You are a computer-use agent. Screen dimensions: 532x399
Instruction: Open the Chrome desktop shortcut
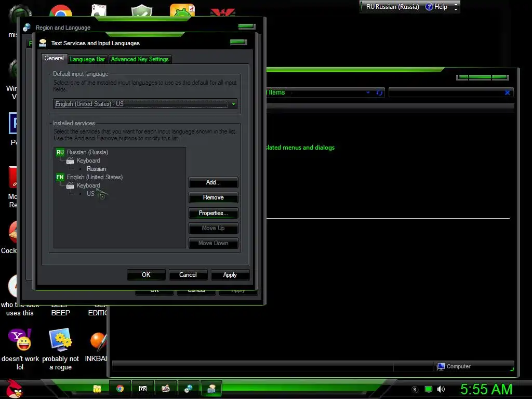tap(61, 11)
